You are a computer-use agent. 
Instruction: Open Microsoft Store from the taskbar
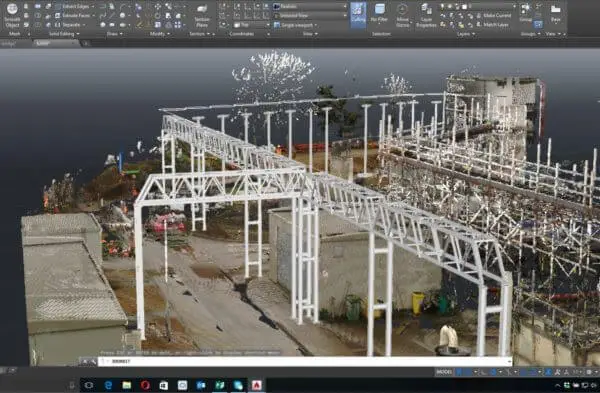tap(164, 385)
